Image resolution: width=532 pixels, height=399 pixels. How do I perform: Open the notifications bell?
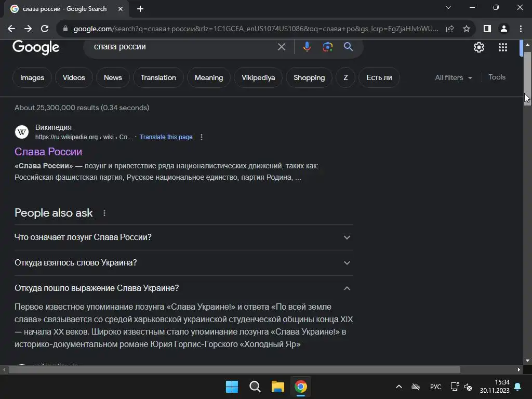pyautogui.click(x=518, y=387)
